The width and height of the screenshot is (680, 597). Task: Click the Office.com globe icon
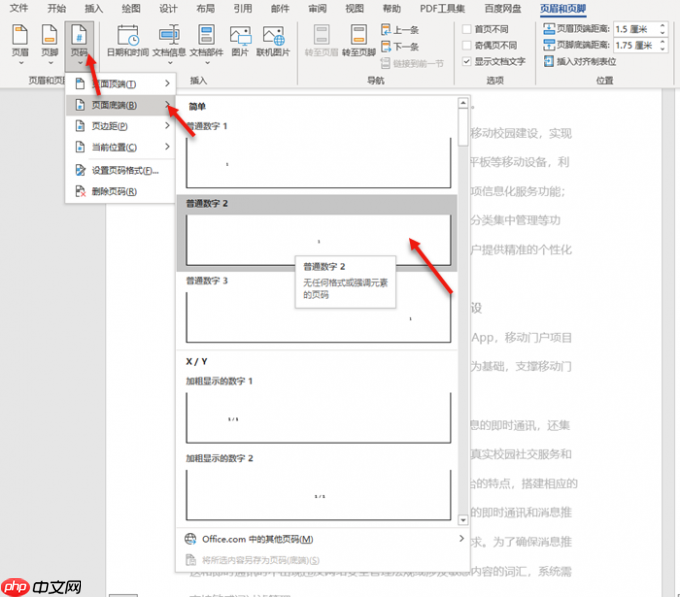click(190, 539)
